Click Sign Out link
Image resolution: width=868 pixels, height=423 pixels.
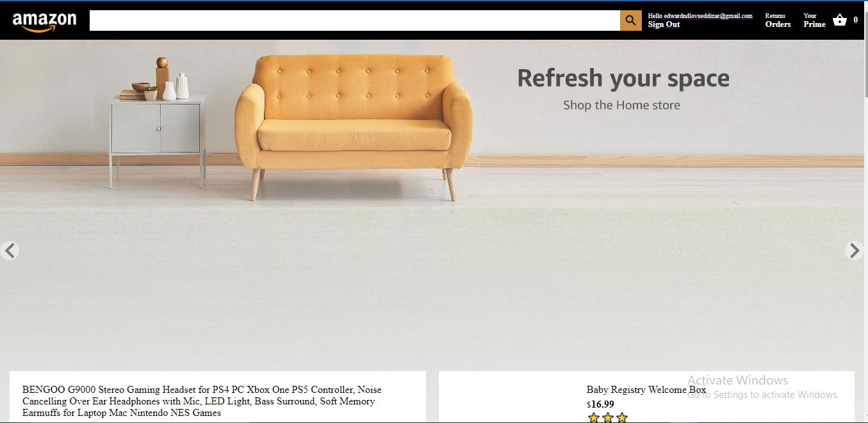tap(664, 24)
